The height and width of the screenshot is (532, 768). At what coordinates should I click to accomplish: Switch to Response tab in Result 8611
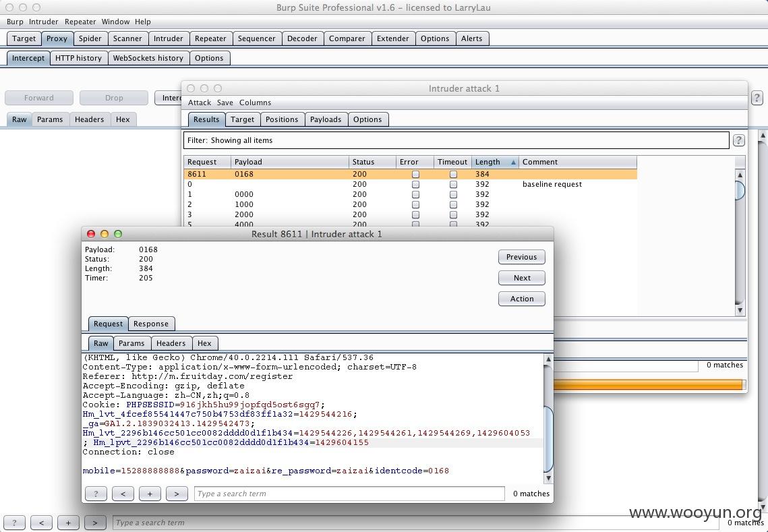[x=151, y=324]
